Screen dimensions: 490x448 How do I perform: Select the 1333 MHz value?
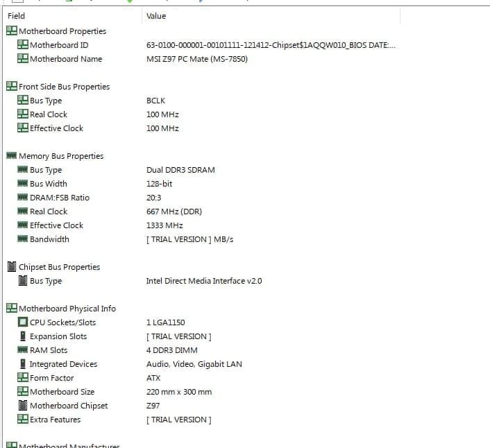(164, 225)
